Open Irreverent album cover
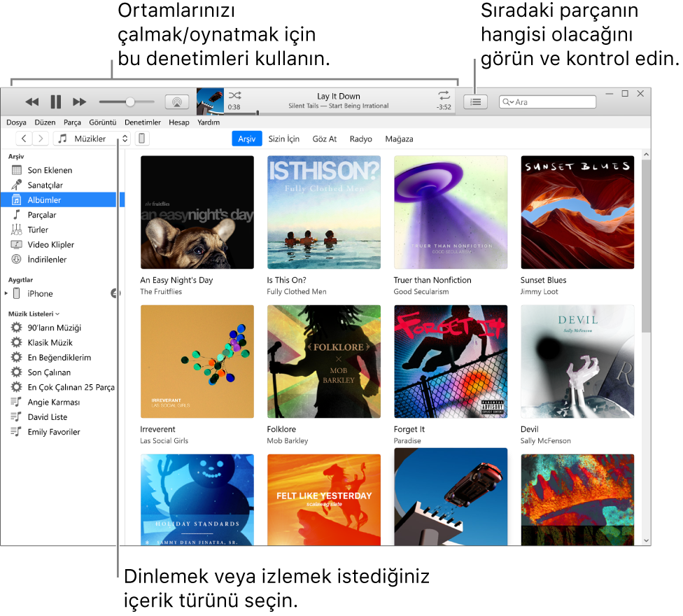683x616 pixels. [197, 361]
